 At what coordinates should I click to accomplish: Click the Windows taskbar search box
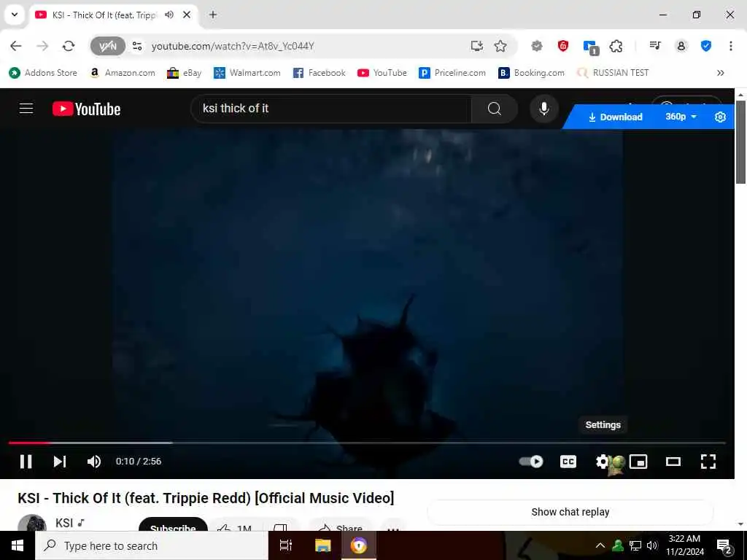point(152,545)
